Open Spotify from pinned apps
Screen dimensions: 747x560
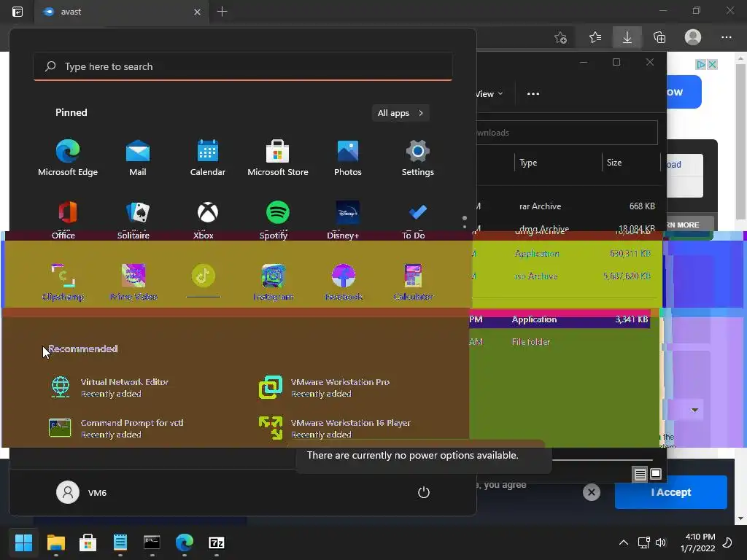tap(277, 220)
